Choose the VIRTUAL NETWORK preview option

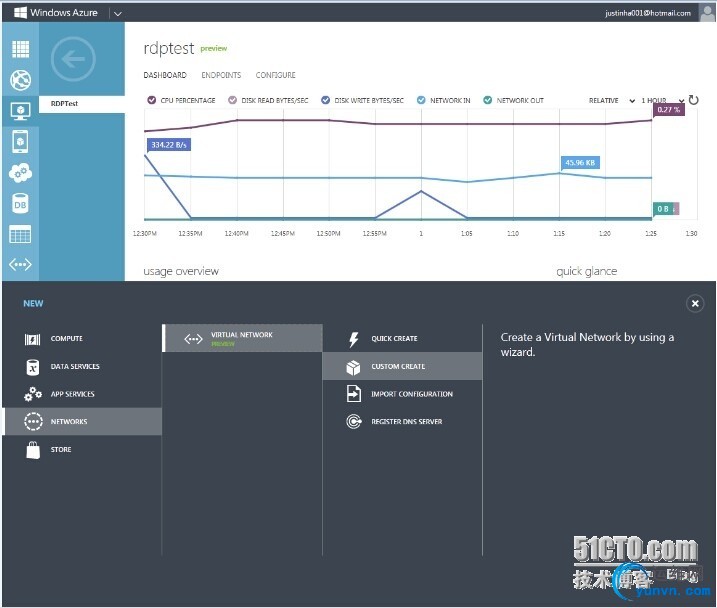pyautogui.click(x=242, y=338)
